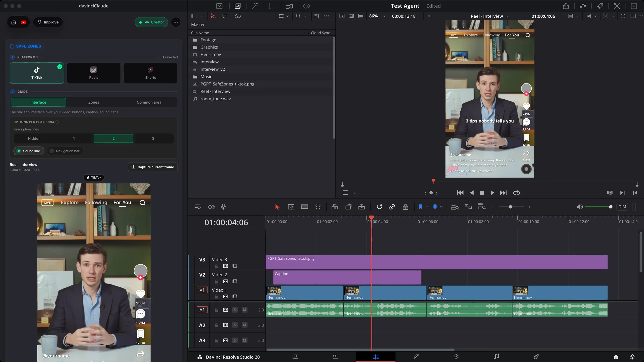Image resolution: width=644 pixels, height=362 pixels.
Task: Select PGPT_SafeZones_tiktok.png in media pool
Action: pos(227,84)
